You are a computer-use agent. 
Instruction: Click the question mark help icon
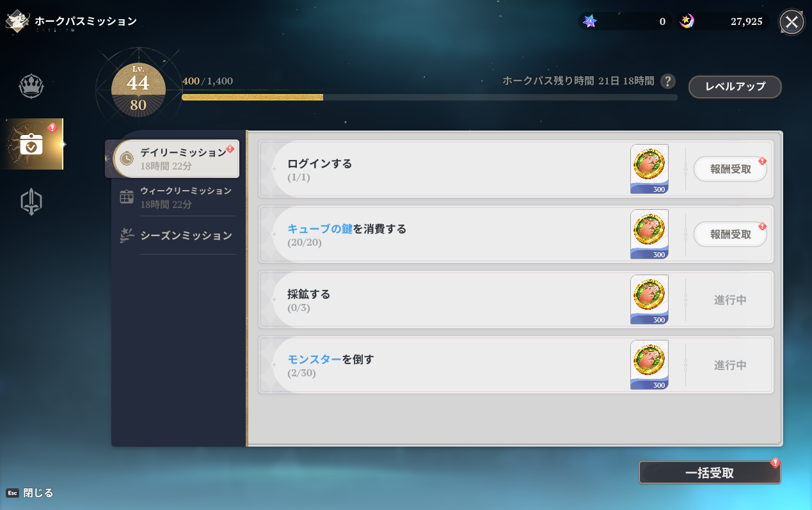pyautogui.click(x=667, y=81)
